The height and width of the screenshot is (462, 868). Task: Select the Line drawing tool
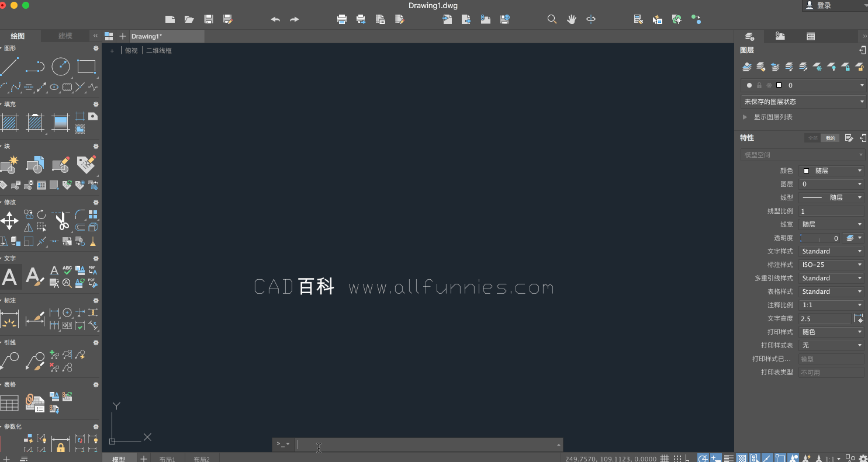(9, 67)
